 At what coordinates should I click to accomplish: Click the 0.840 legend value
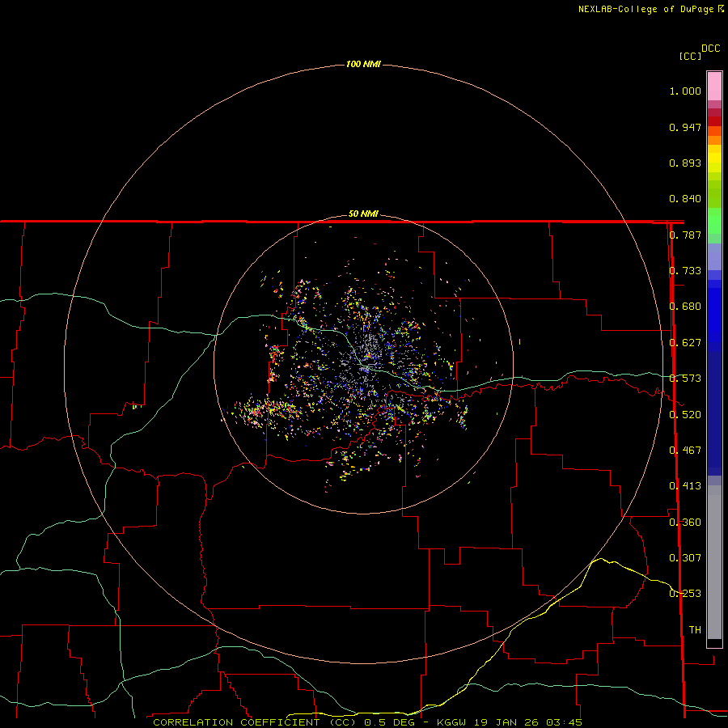(x=685, y=199)
